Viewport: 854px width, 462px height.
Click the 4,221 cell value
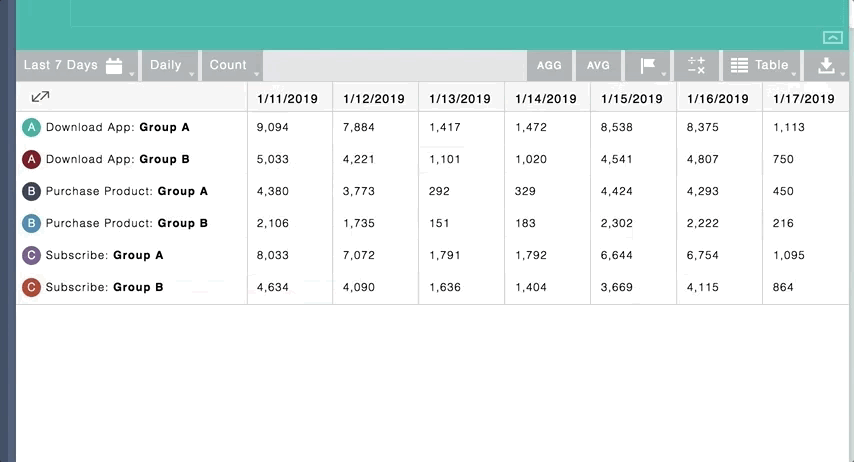point(359,160)
